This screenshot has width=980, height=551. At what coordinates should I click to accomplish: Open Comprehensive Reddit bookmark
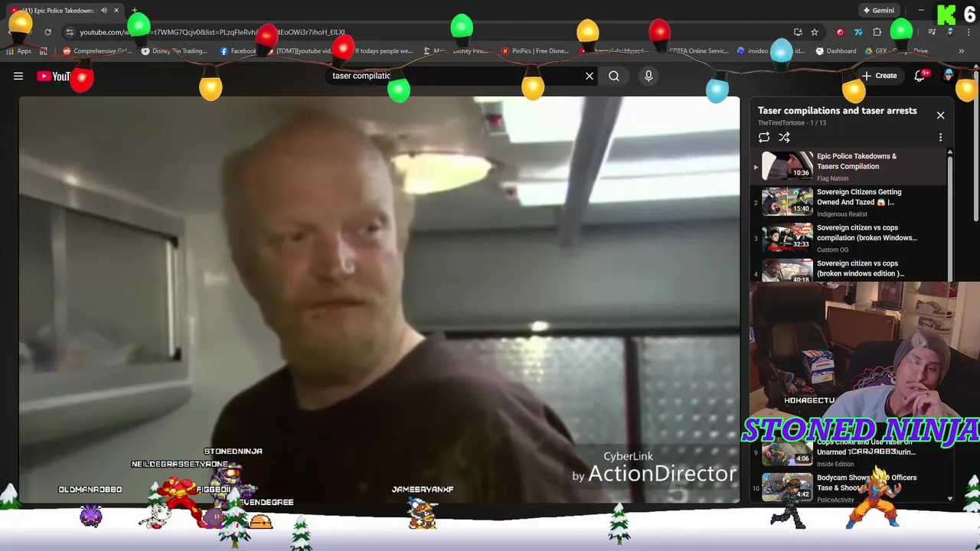[97, 51]
